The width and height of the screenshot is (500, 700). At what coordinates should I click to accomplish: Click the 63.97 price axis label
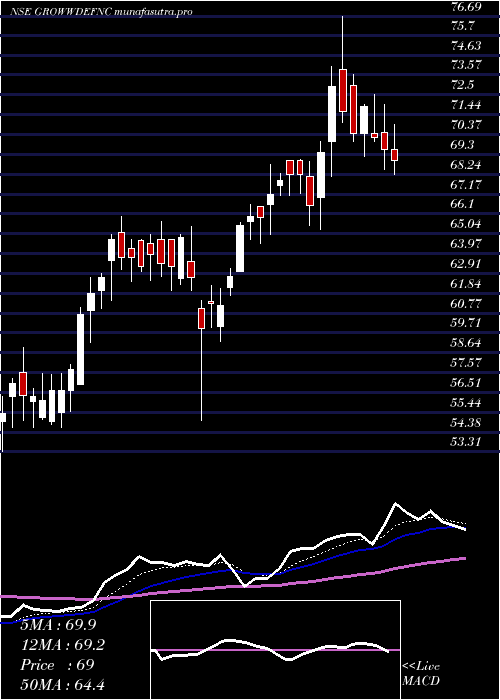click(467, 244)
